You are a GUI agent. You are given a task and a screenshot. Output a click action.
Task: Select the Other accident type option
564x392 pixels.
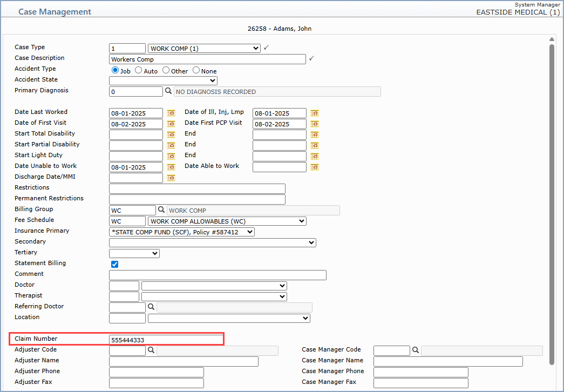pos(166,71)
